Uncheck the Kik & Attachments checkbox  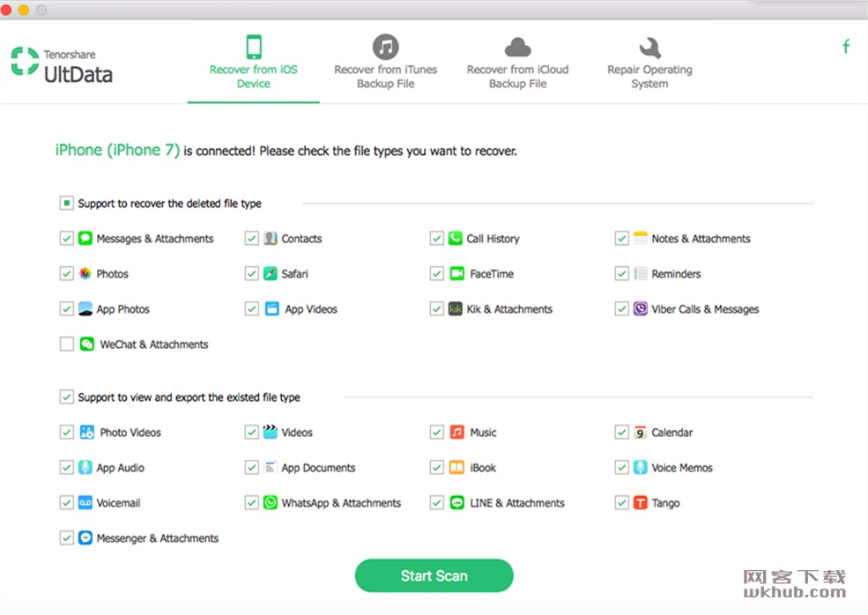(x=437, y=309)
